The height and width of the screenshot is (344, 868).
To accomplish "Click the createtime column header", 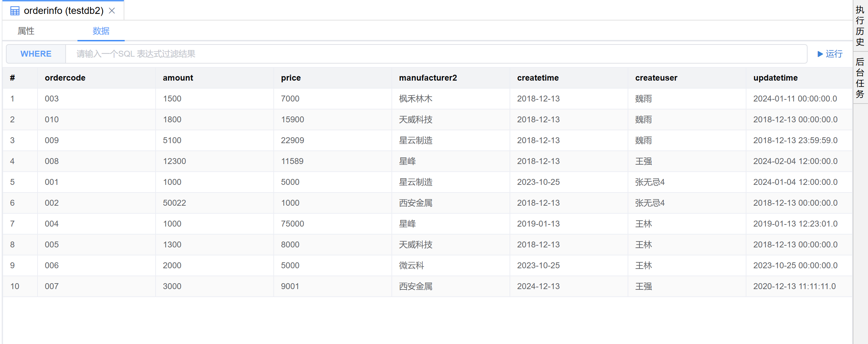I will [x=538, y=78].
